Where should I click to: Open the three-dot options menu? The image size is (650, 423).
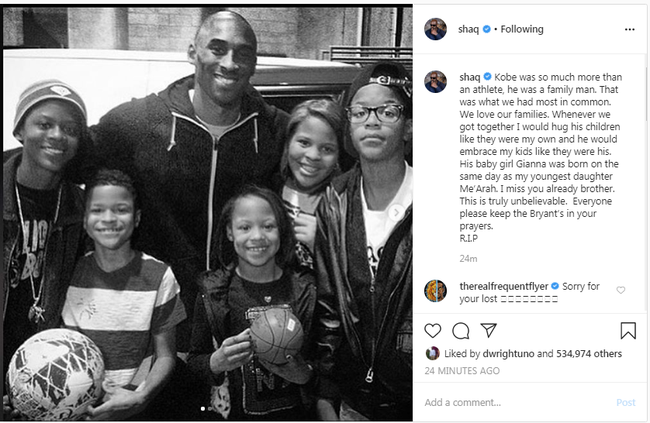629,29
